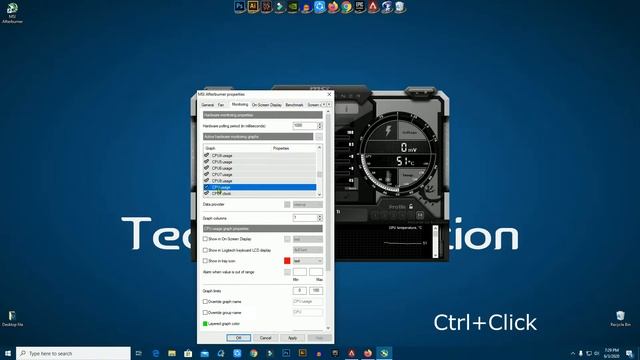The height and width of the screenshot is (360, 640).
Task: Open the On-Screen Display style dropdown
Action: pos(308,239)
